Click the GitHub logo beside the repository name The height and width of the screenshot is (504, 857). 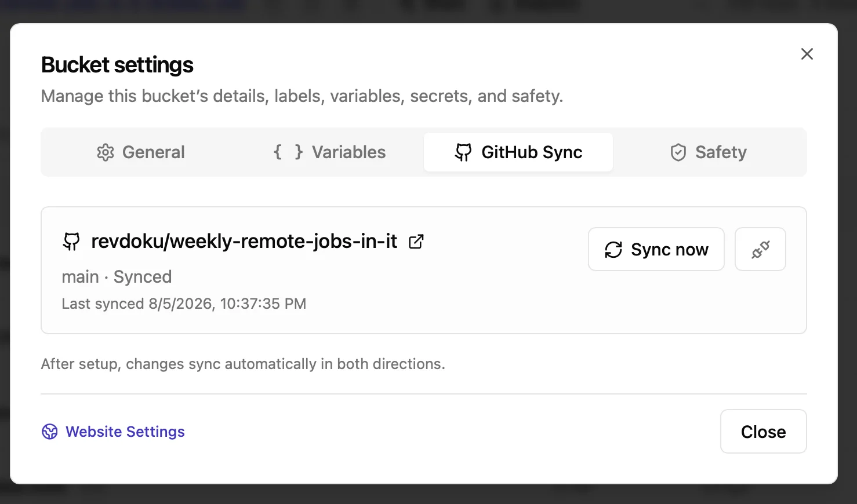(71, 242)
